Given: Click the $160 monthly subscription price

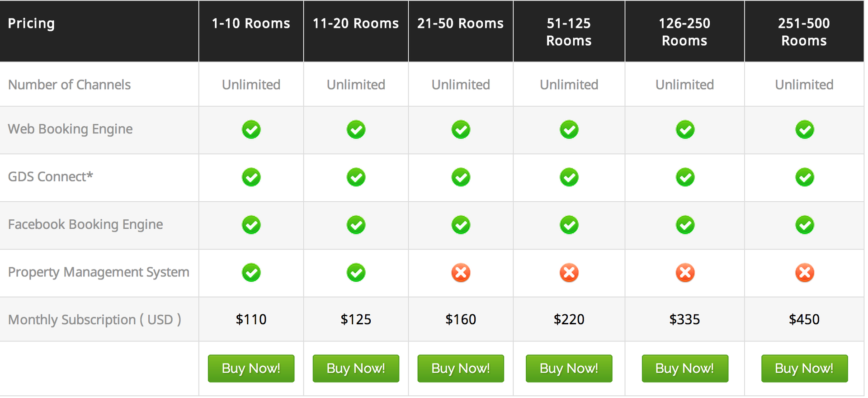Looking at the screenshot, I should (x=461, y=319).
